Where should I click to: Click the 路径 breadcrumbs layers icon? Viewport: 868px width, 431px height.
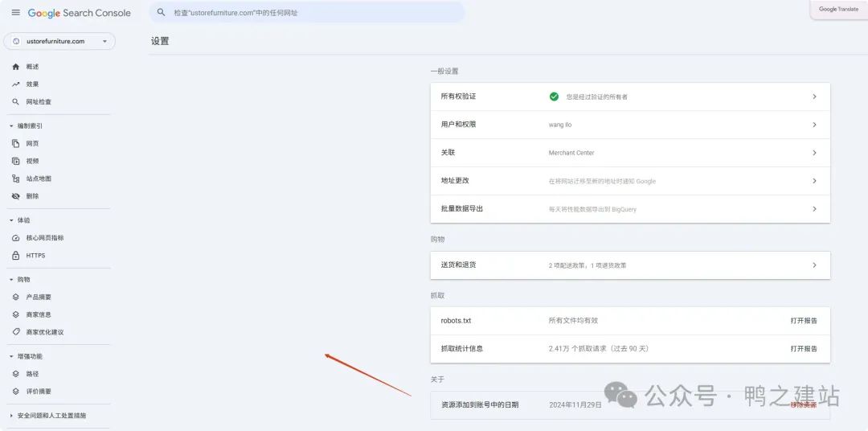click(x=15, y=374)
